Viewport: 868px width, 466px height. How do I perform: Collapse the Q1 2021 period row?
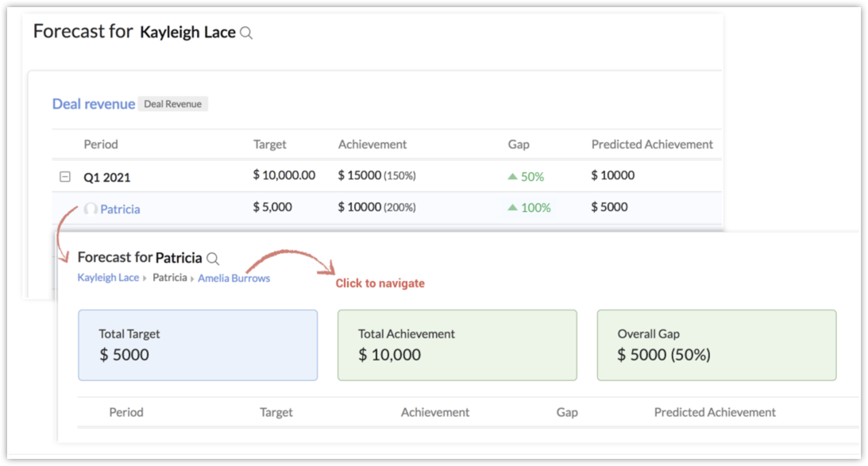coord(65,176)
